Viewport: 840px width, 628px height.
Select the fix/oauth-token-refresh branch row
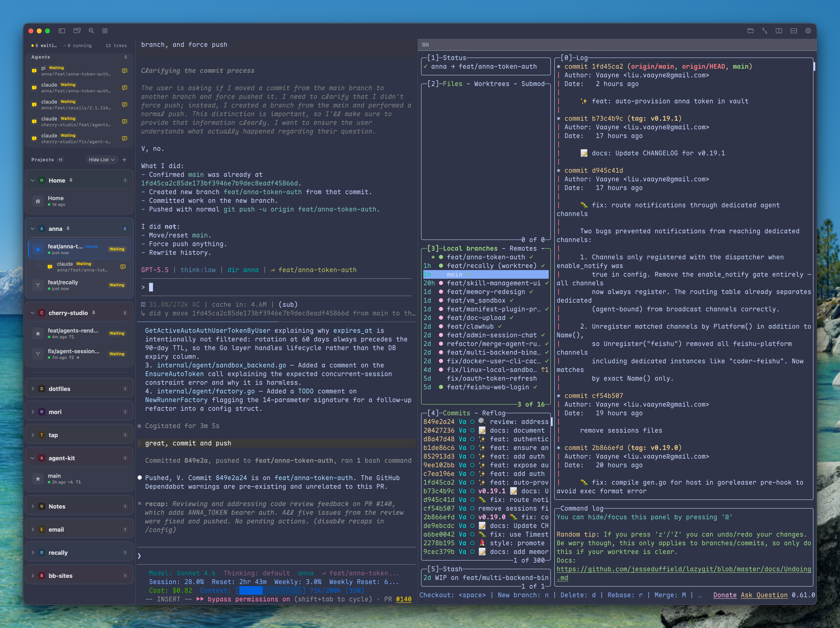click(486, 379)
